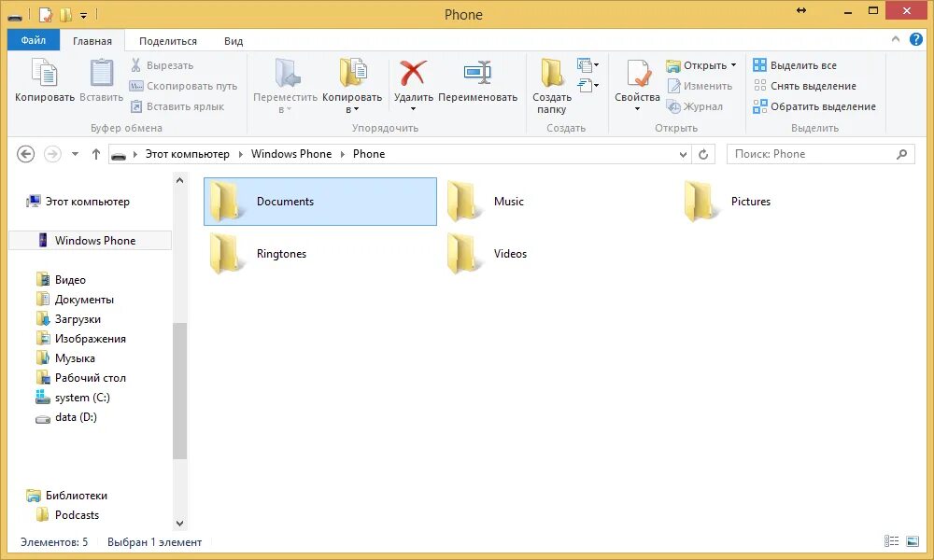This screenshot has width=934, height=560.
Task: Expand the Open (Открыть) dropdown arrow
Action: coord(733,65)
